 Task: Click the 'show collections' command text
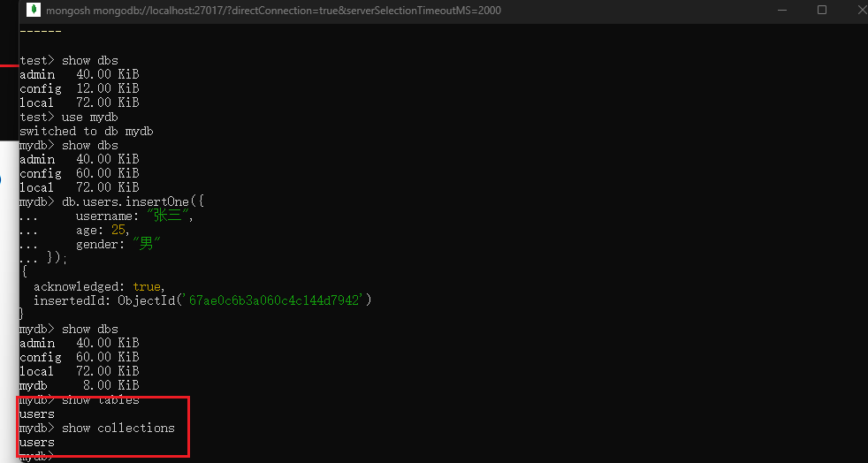click(x=118, y=428)
